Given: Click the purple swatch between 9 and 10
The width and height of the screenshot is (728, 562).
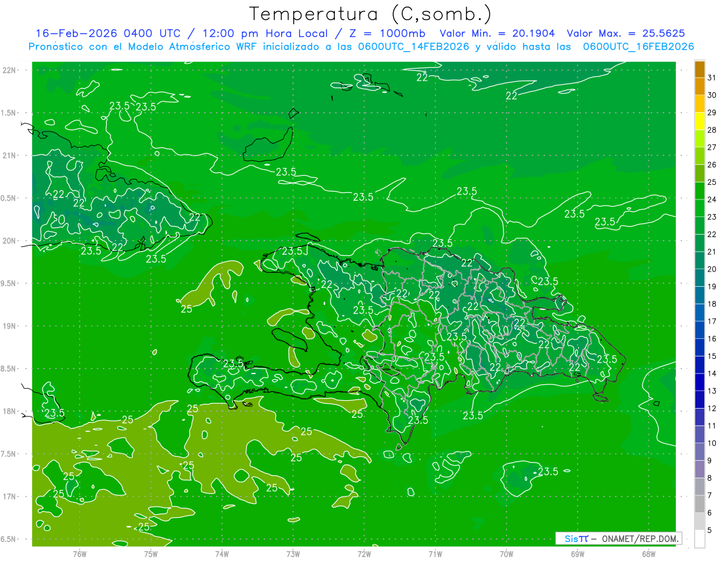Looking at the screenshot, I should coord(699,452).
